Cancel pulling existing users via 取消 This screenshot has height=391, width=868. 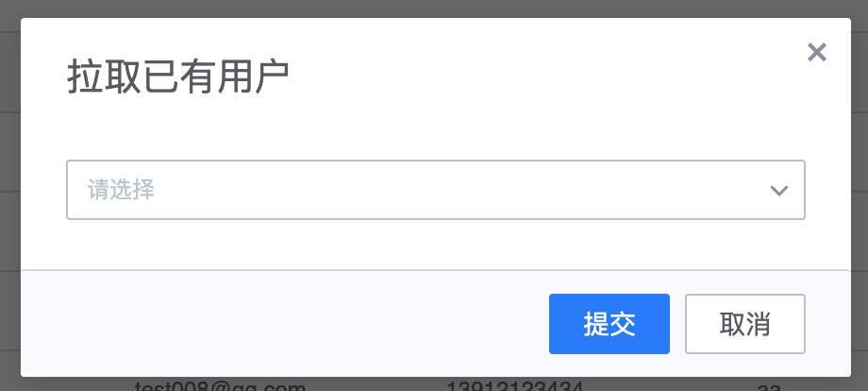tap(745, 324)
